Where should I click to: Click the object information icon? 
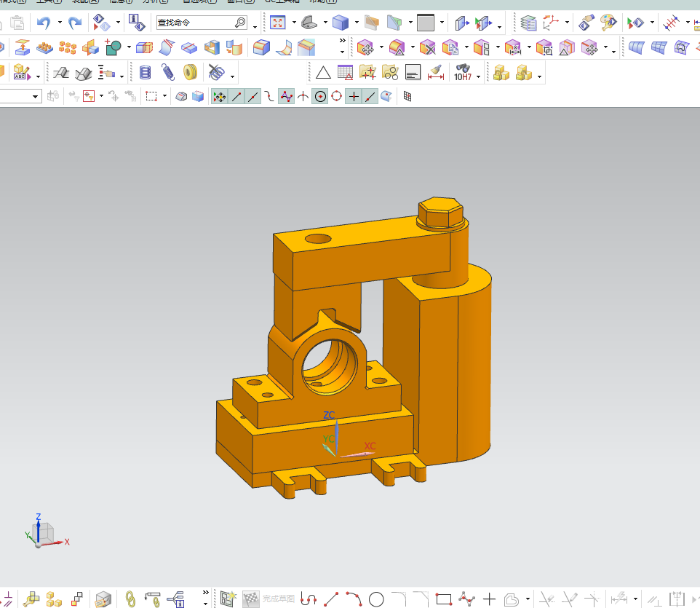coord(137,23)
